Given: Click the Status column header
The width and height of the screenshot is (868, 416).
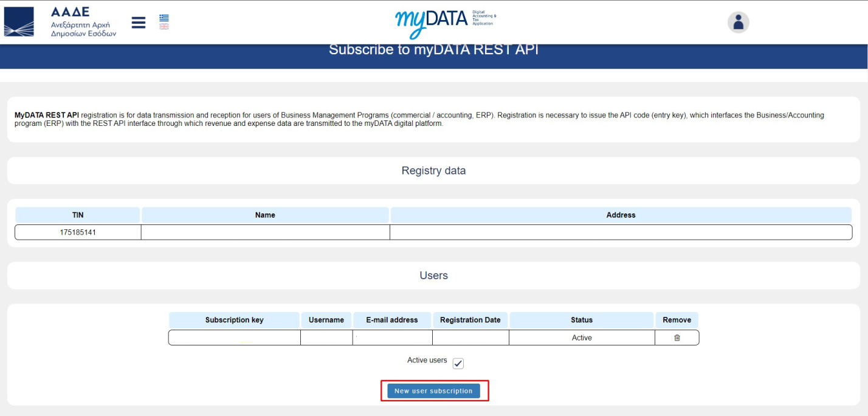Looking at the screenshot, I should pos(582,320).
